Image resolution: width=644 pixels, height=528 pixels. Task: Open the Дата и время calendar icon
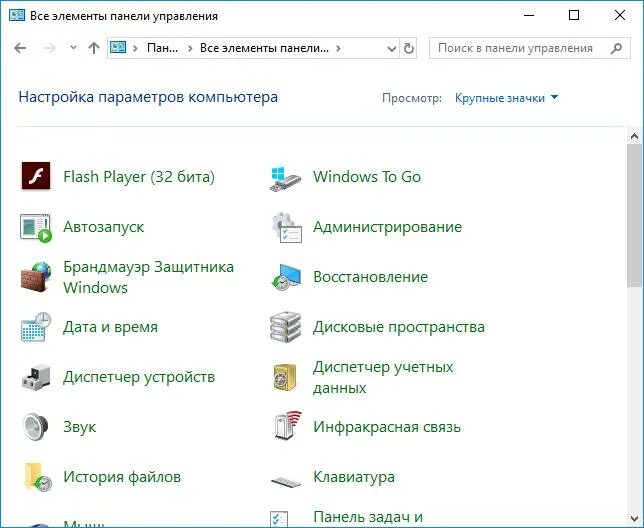coord(36,327)
